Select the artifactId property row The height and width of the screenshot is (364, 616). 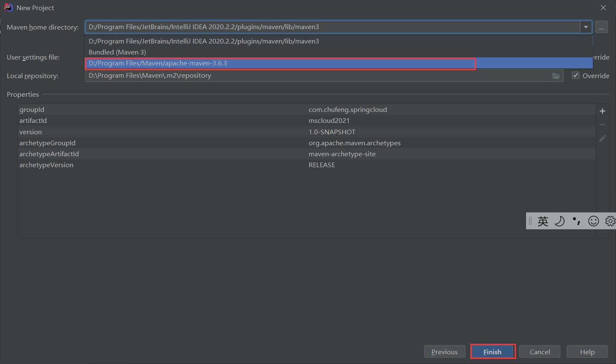(x=307, y=120)
